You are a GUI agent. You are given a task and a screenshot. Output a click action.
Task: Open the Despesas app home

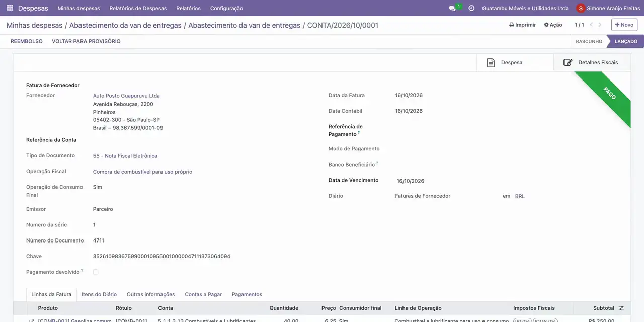pyautogui.click(x=33, y=8)
